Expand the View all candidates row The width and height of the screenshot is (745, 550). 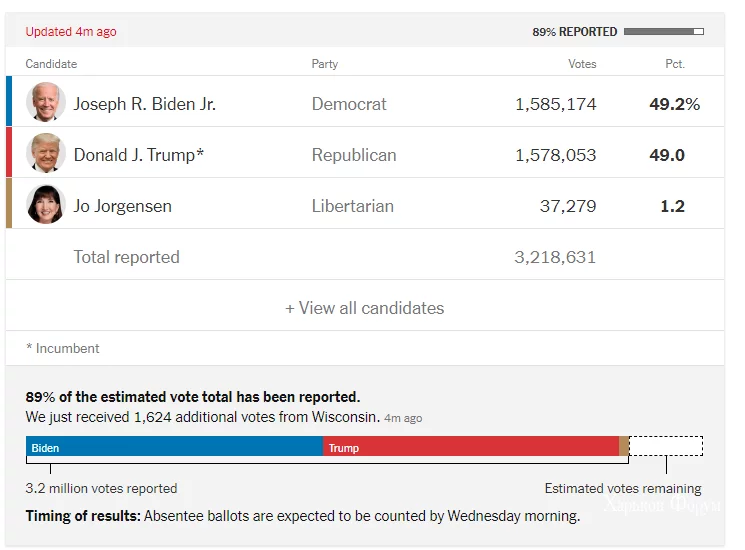click(365, 308)
